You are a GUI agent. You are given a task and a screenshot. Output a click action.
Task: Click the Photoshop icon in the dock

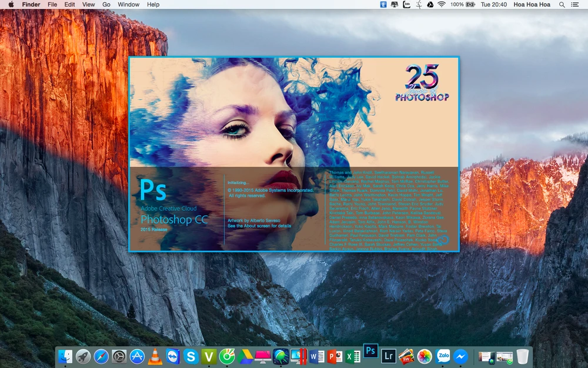coord(370,351)
